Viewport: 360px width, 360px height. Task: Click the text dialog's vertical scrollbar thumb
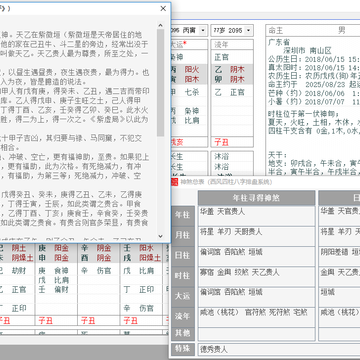(160, 83)
